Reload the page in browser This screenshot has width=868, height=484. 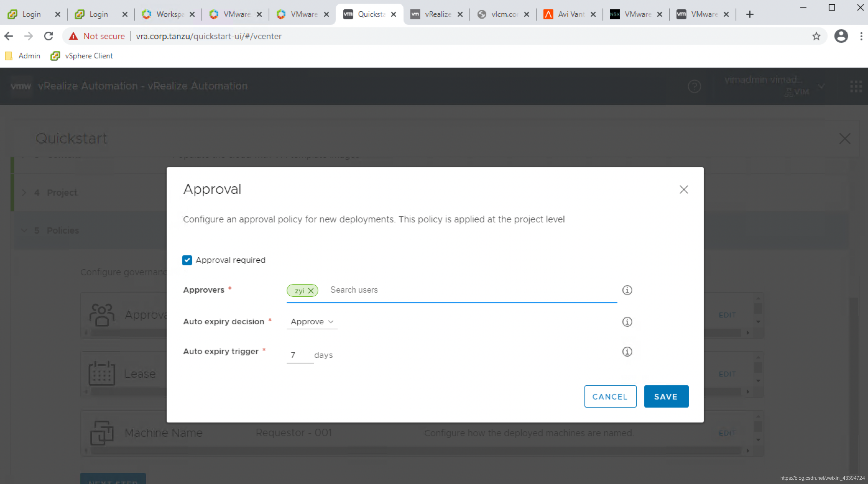click(48, 36)
